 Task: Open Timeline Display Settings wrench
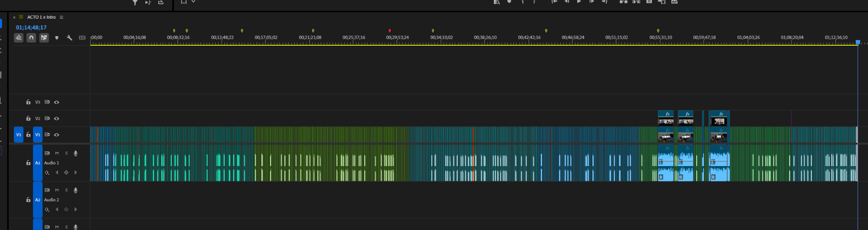[x=69, y=38]
